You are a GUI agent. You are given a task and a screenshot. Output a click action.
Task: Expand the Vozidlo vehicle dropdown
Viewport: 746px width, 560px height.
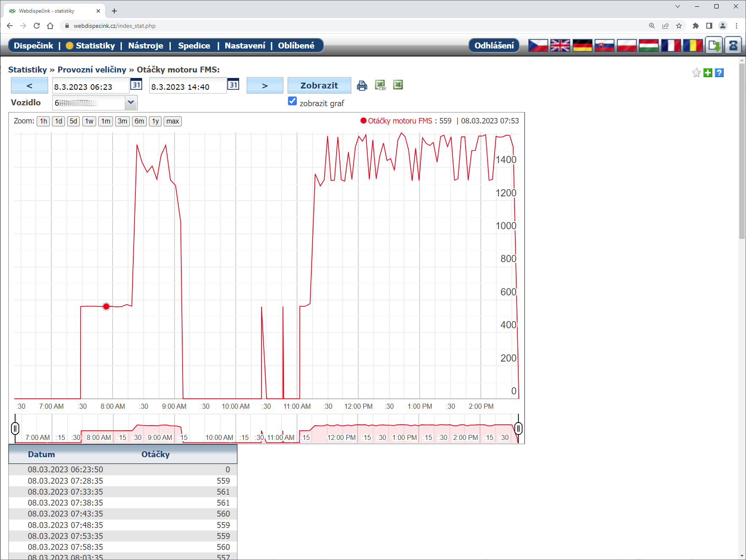pos(131,102)
